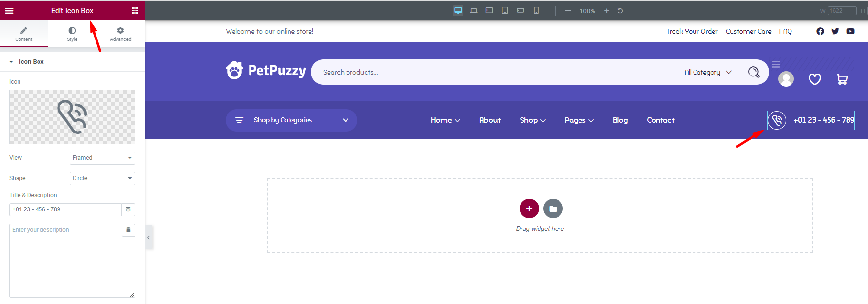Open the Home menu item
This screenshot has height=304, width=868.
(x=445, y=120)
